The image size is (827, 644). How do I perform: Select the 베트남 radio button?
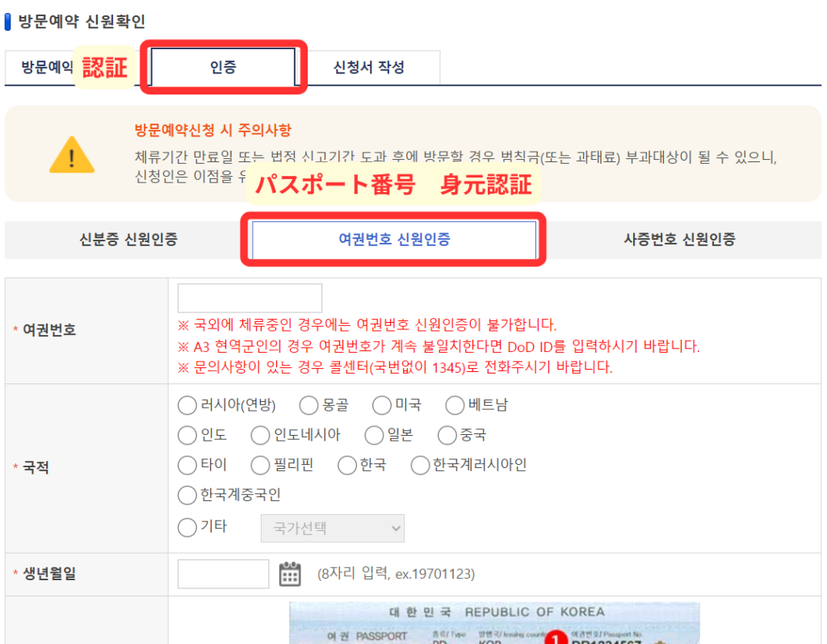click(455, 405)
